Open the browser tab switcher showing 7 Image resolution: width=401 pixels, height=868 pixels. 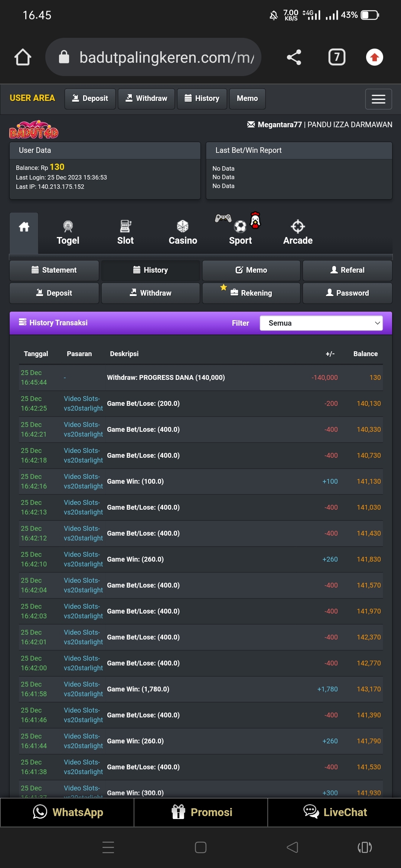(337, 57)
